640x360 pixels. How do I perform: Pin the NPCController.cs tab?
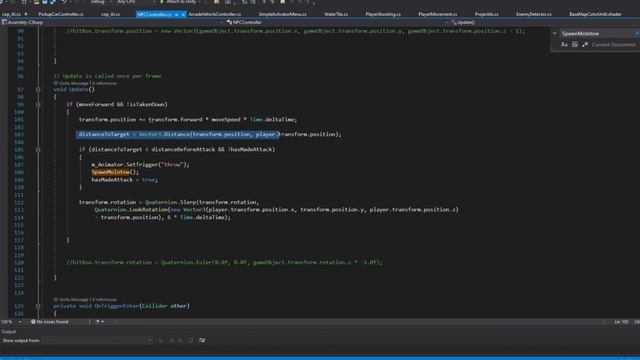pos(176,14)
